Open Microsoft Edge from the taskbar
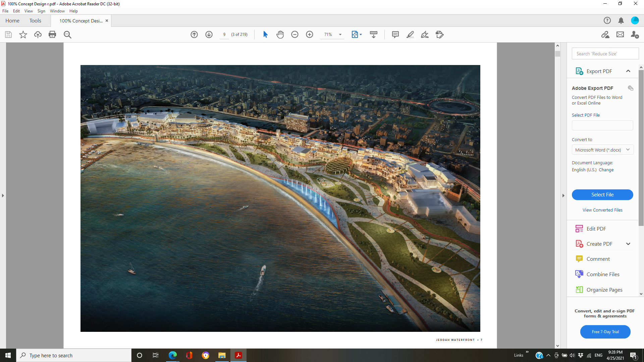The width and height of the screenshot is (644, 362). [x=173, y=355]
